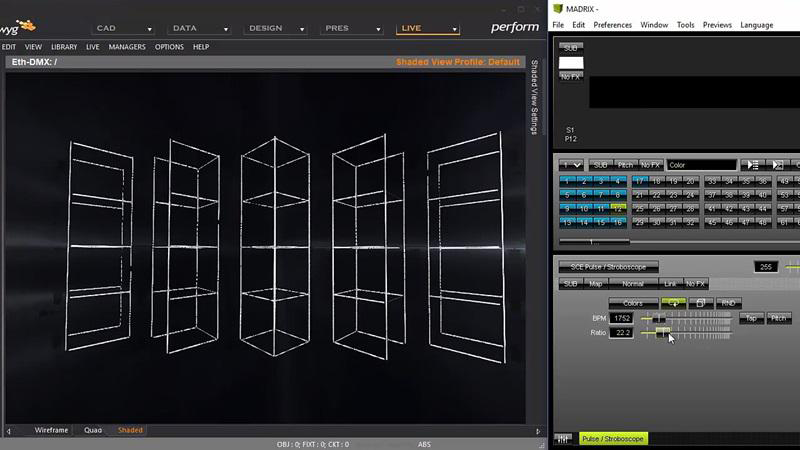This screenshot has height=450, width=800.
Task: Switch to the Quad view tab
Action: click(x=93, y=431)
